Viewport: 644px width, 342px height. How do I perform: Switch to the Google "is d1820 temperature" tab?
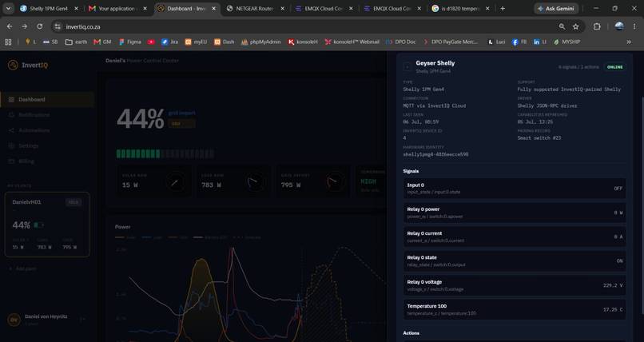(460, 8)
